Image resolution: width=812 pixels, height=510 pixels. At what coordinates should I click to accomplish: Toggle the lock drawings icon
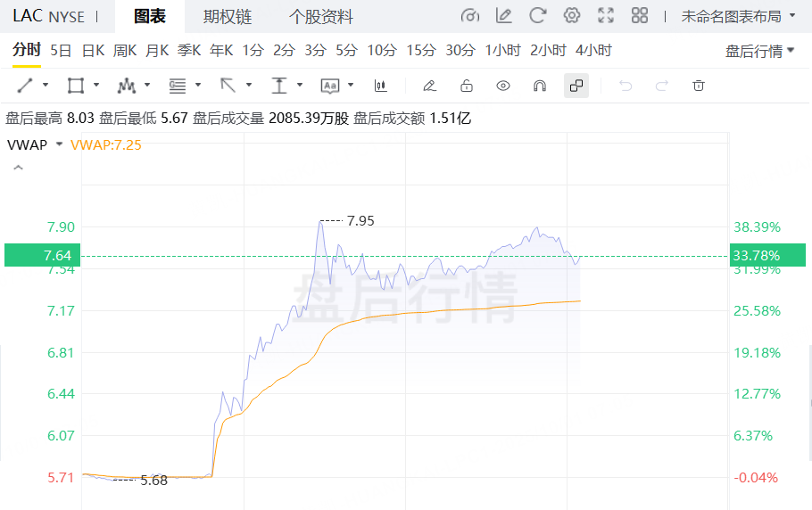pos(466,86)
